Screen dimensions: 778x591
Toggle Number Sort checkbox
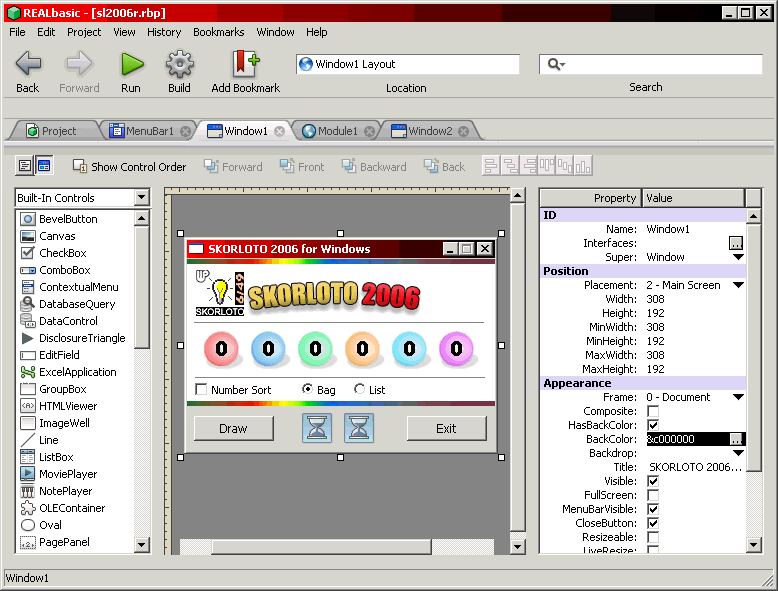click(x=201, y=390)
